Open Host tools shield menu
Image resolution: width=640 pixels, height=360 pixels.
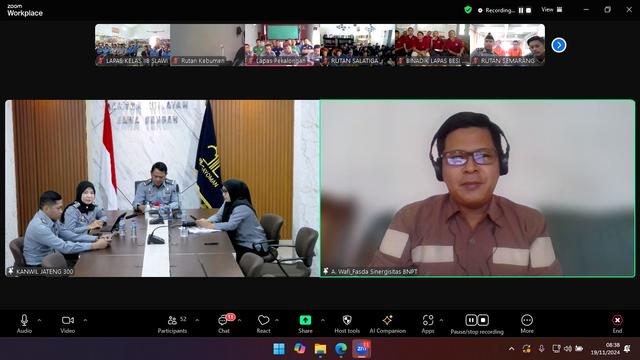pos(347,324)
